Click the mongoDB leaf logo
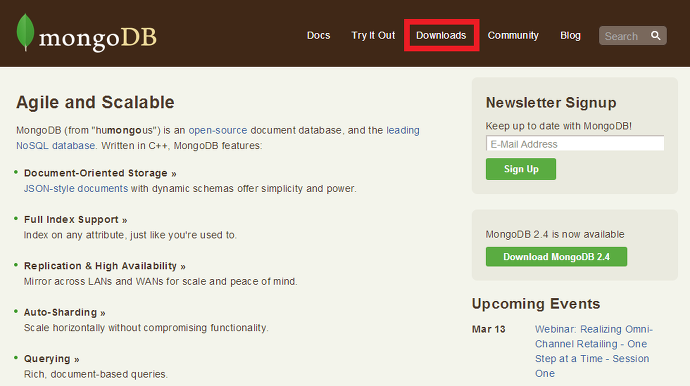The height and width of the screenshot is (386, 690). tap(25, 32)
